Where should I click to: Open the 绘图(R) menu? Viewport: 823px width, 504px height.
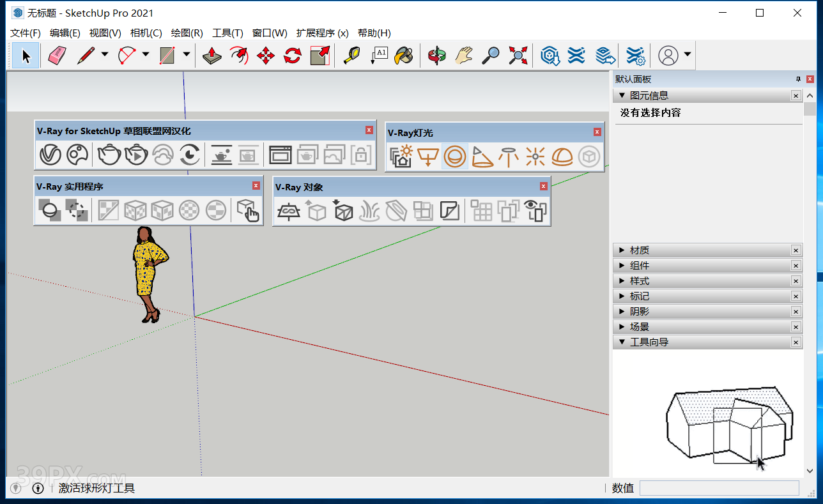pyautogui.click(x=187, y=33)
